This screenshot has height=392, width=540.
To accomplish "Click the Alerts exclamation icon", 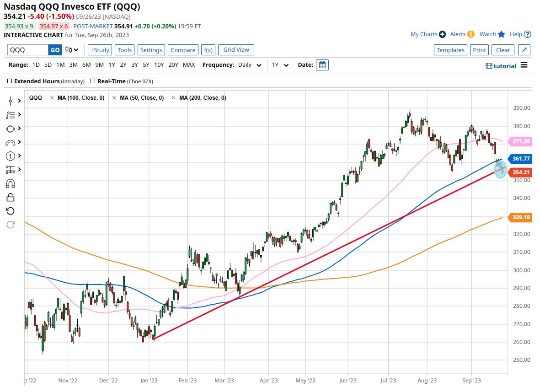I will (x=471, y=34).
